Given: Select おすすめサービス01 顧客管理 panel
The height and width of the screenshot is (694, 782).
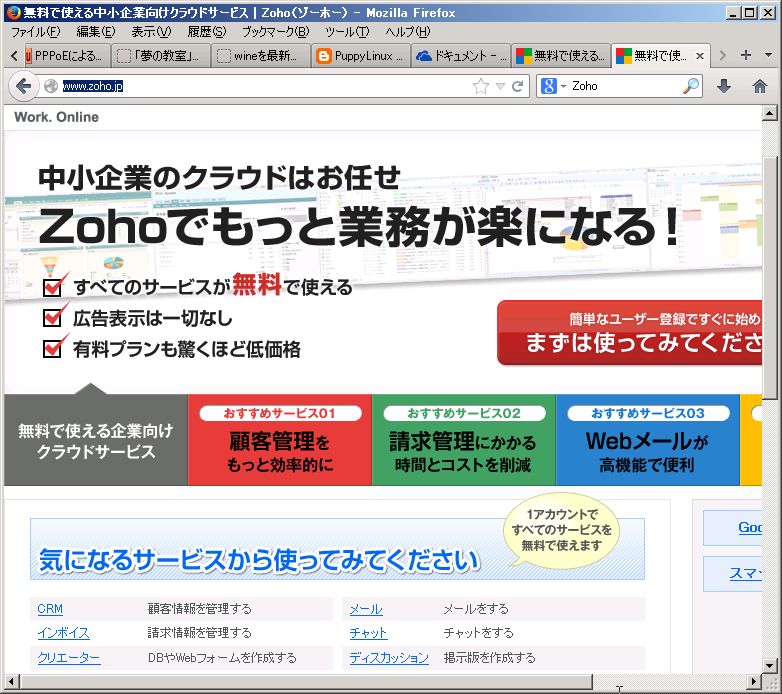Looking at the screenshot, I should [x=280, y=440].
